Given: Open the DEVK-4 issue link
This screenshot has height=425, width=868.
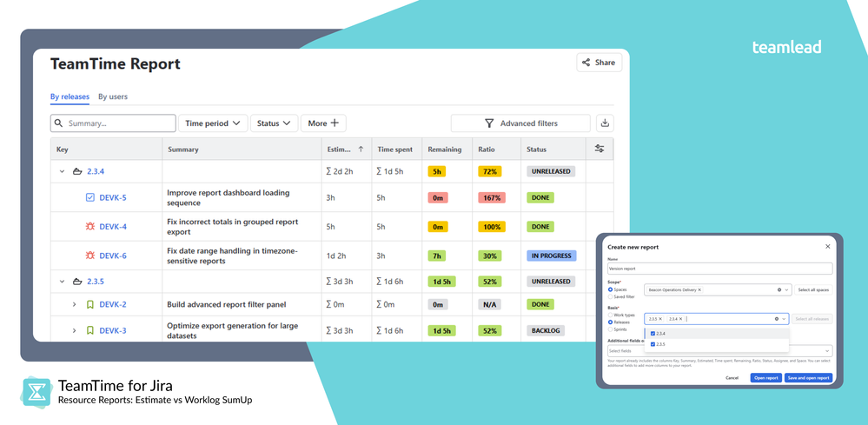Looking at the screenshot, I should coord(113,226).
